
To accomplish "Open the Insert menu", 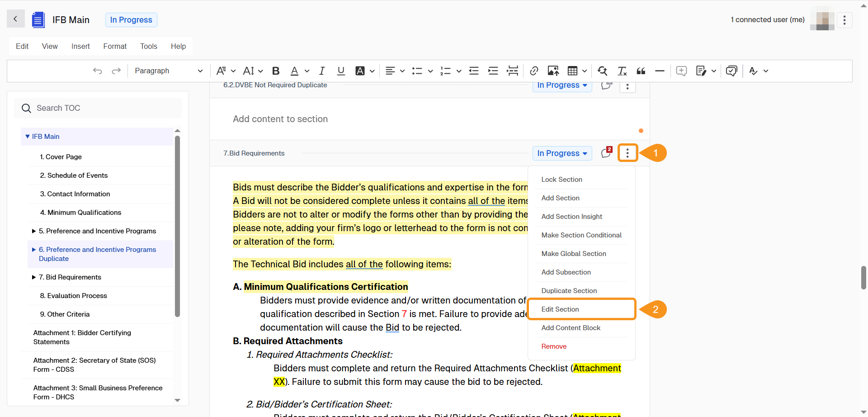I will [x=80, y=46].
